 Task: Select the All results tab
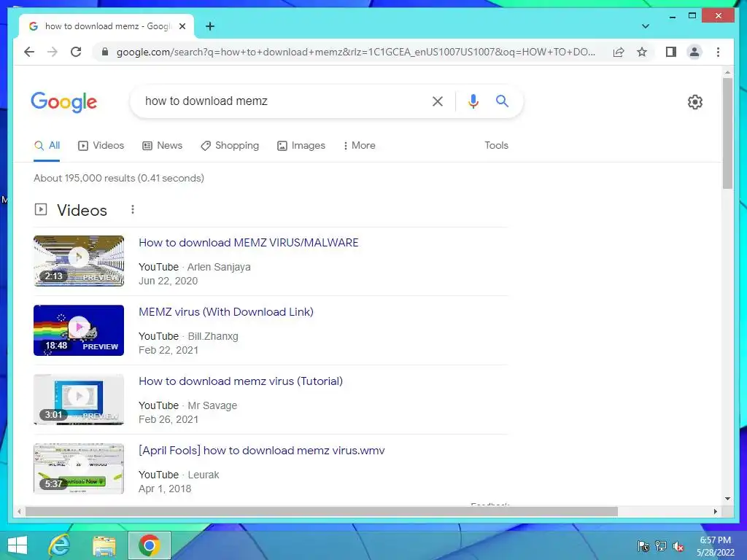point(47,146)
